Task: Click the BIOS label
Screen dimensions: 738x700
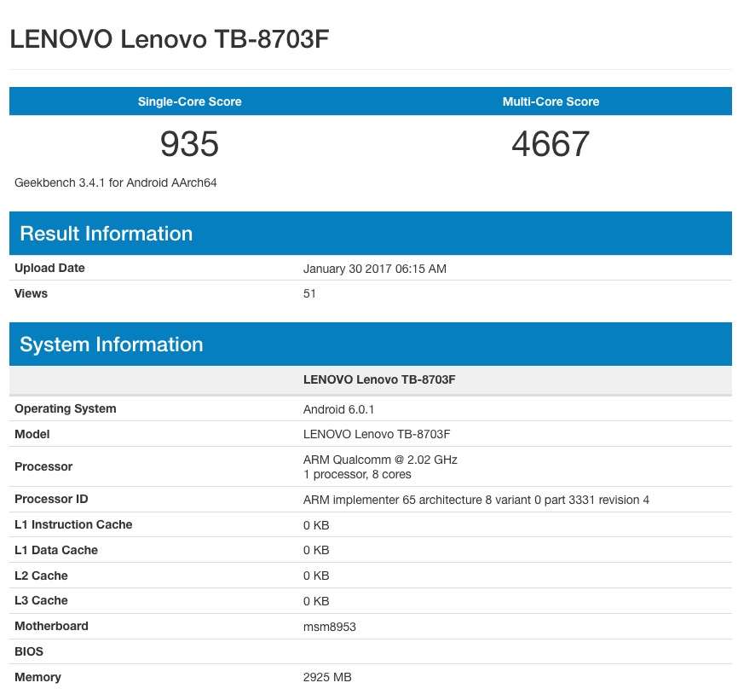Action: coord(29,651)
